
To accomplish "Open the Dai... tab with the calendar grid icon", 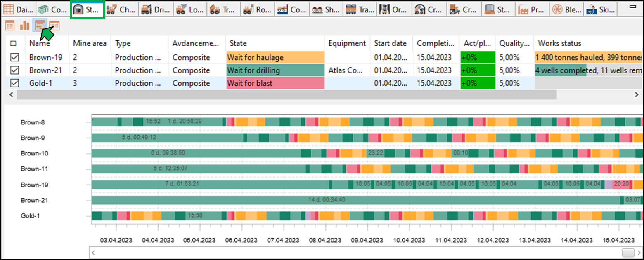I will 19,9.
